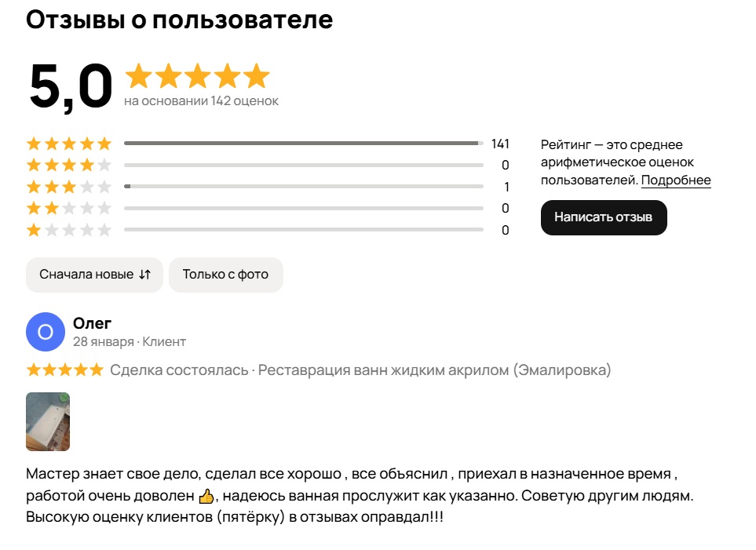Screen dimensions: 756x550
Task: Click the Олег avatar circle
Action: [x=46, y=333]
